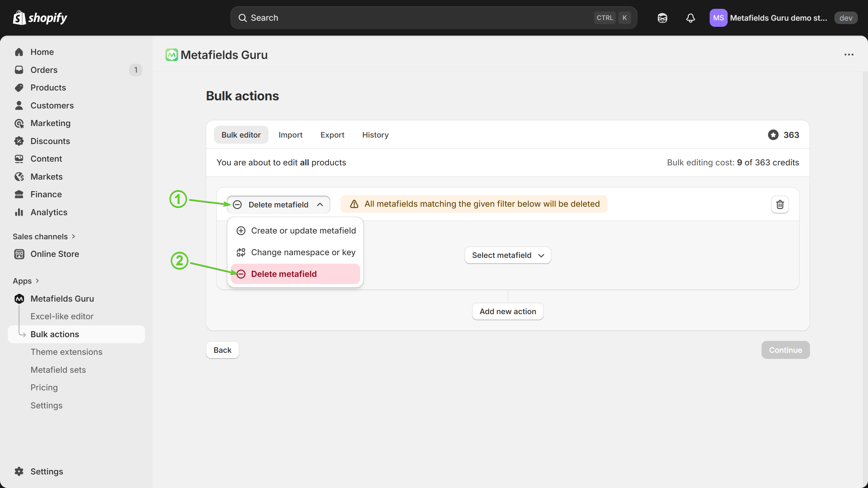Switch to the Import tab
Viewport: 868px width, 488px height.
click(290, 135)
